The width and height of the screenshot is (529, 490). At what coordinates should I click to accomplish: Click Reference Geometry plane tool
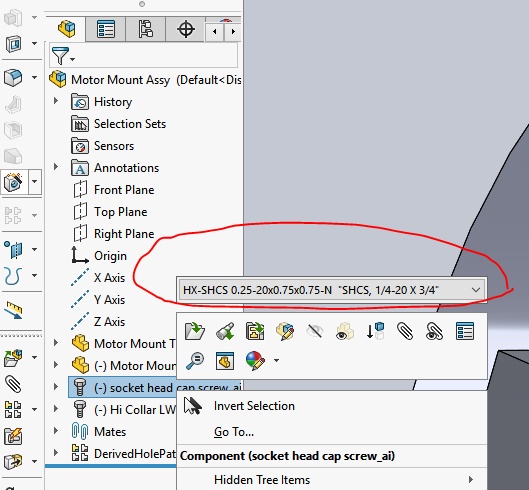coord(13,249)
